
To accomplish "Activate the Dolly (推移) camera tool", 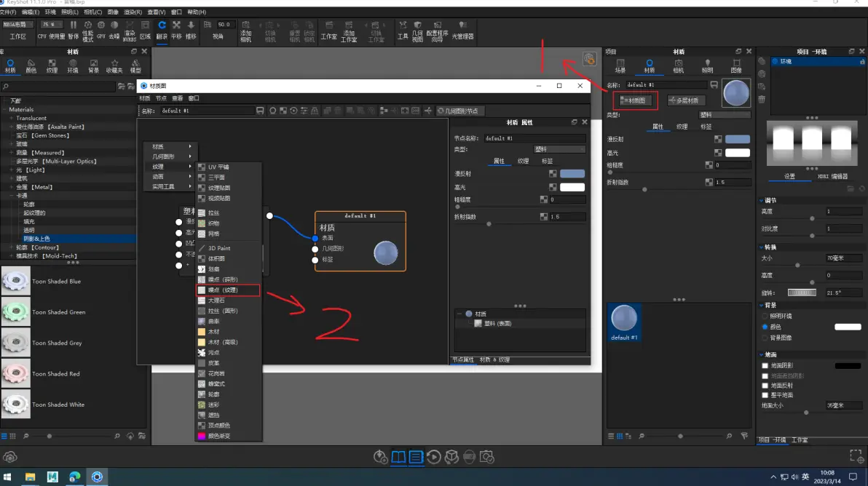I will tap(191, 30).
